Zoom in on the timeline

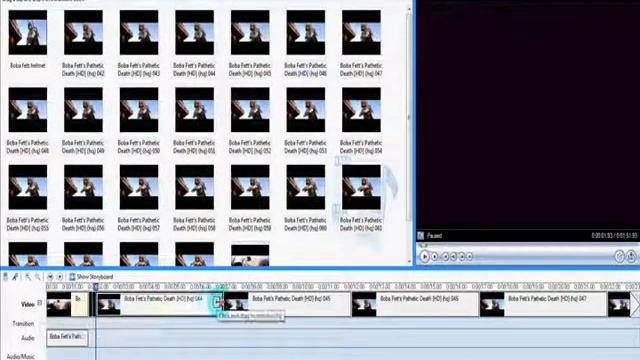(28, 277)
